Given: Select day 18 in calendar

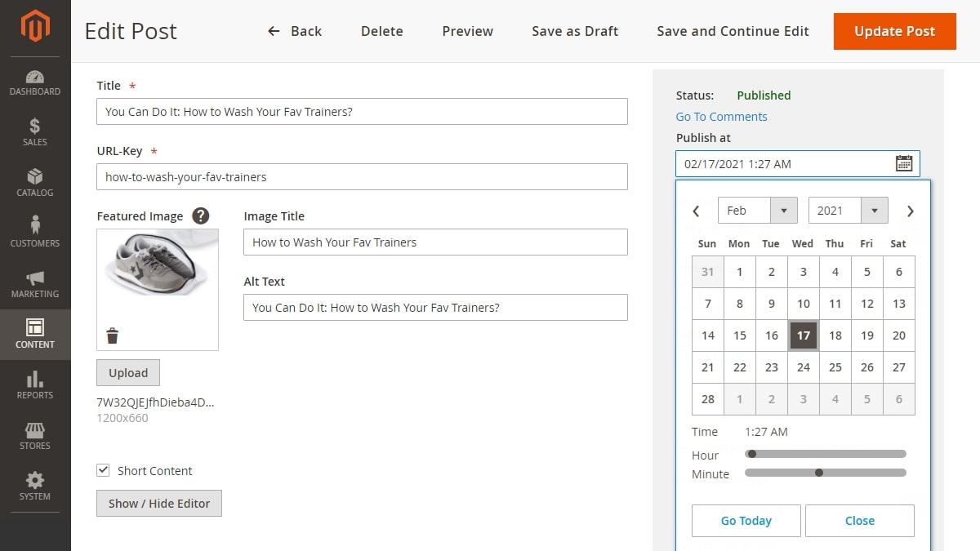Looking at the screenshot, I should click(835, 335).
